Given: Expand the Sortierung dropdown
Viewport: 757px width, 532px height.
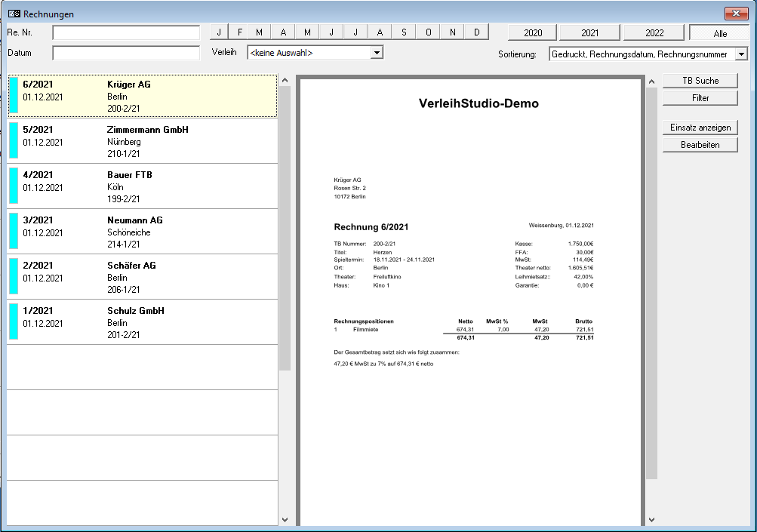Looking at the screenshot, I should 740,54.
